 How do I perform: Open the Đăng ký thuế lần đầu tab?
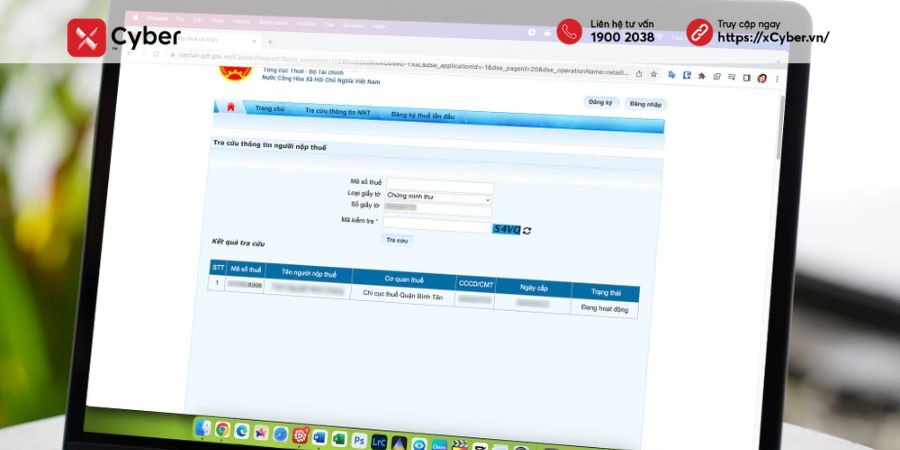click(422, 115)
